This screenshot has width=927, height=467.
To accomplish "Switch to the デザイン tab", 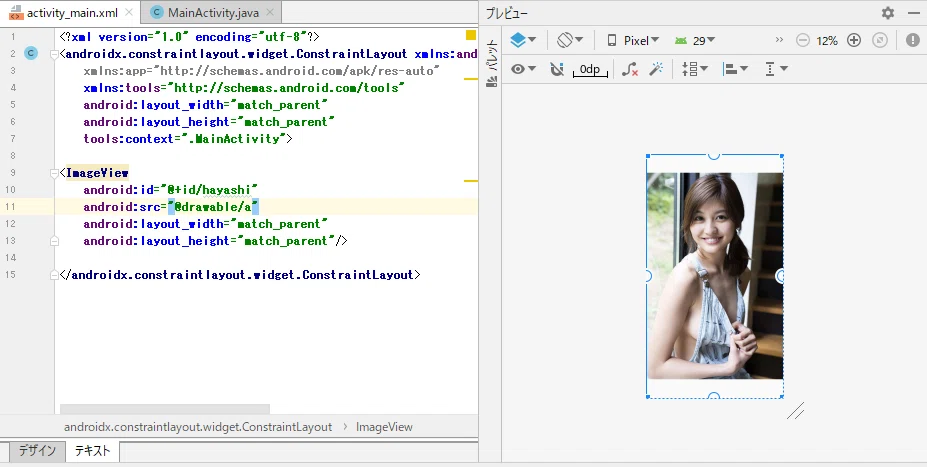I will click(x=37, y=450).
